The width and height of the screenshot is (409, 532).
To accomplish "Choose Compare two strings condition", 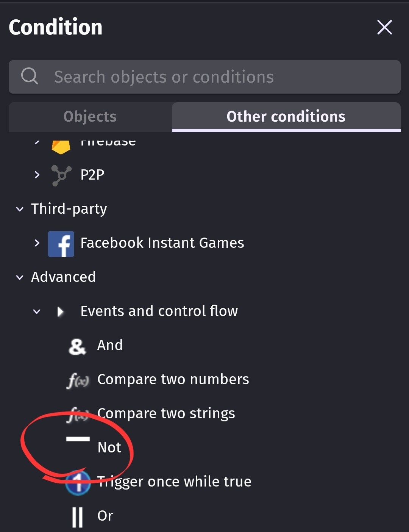I will (166, 413).
